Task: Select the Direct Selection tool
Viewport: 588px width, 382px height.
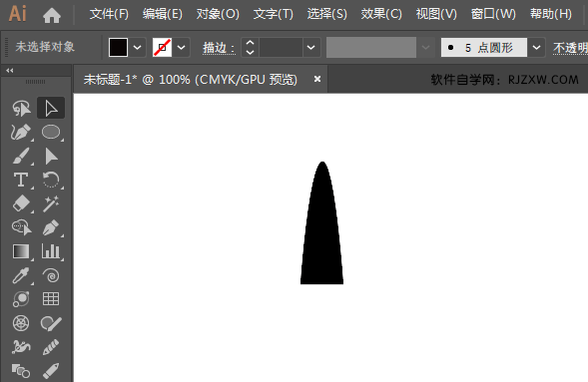Action: (51, 109)
